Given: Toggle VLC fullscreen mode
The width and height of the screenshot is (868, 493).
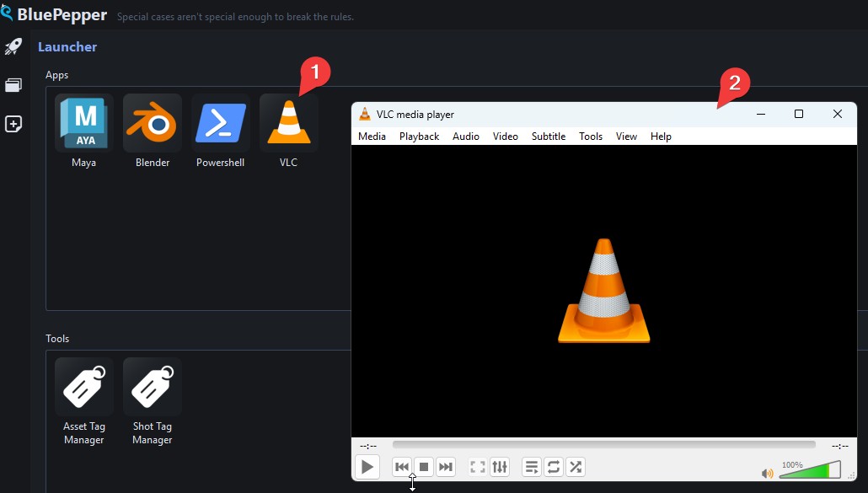Looking at the screenshot, I should [477, 467].
